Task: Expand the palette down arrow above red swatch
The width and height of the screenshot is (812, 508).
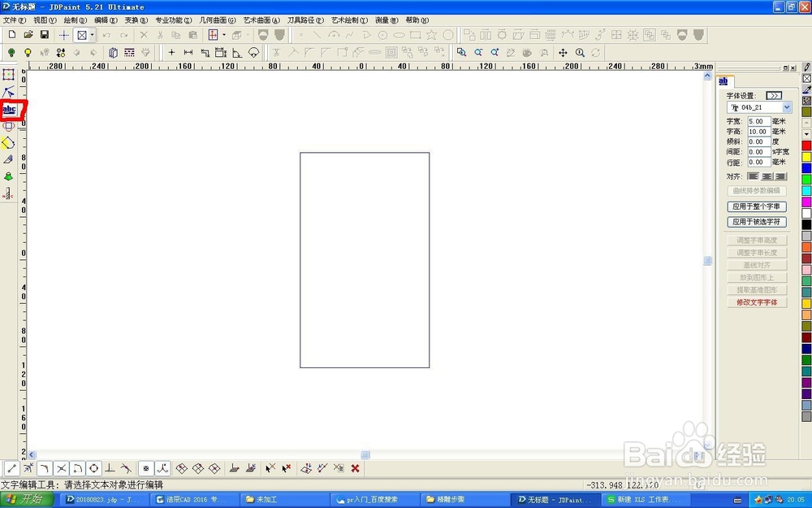Action: pyautogui.click(x=806, y=134)
